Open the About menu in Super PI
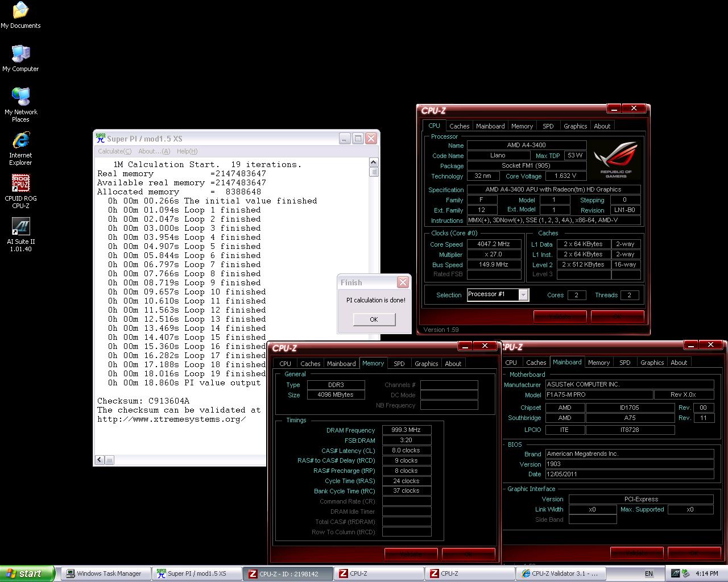Image resolution: width=728 pixels, height=582 pixels. 154,151
